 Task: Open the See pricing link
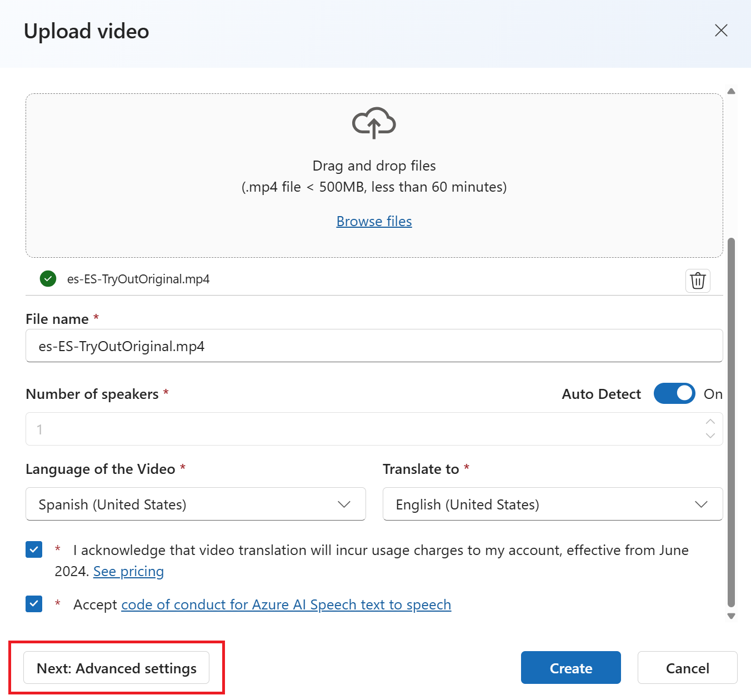(128, 572)
